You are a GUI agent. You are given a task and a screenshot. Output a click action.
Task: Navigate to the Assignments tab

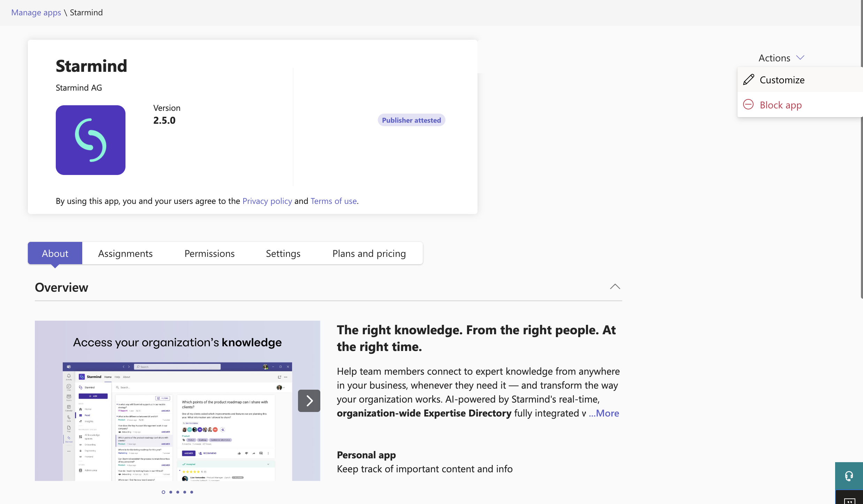point(125,253)
